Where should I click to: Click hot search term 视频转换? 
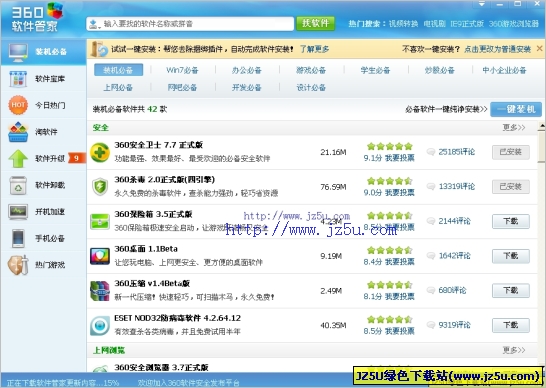coord(403,24)
